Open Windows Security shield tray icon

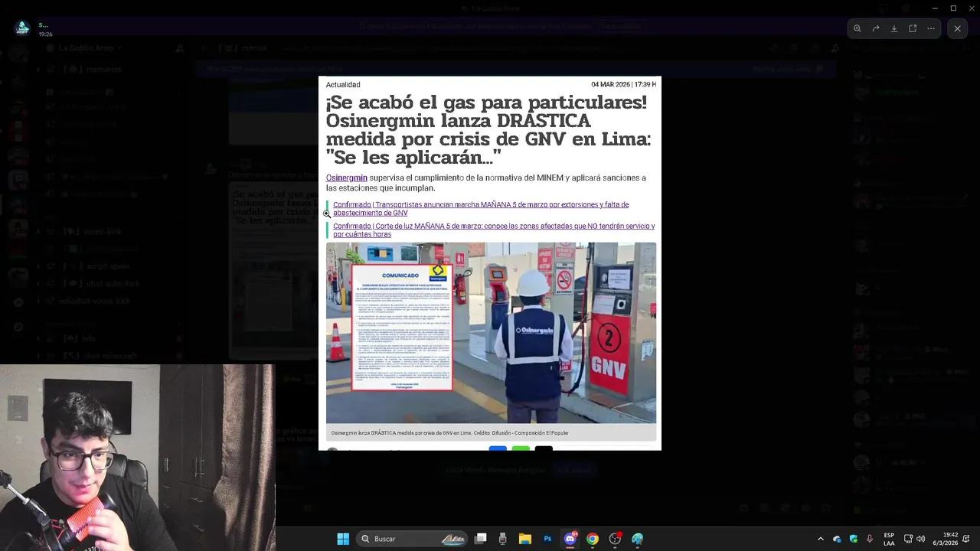click(x=854, y=539)
